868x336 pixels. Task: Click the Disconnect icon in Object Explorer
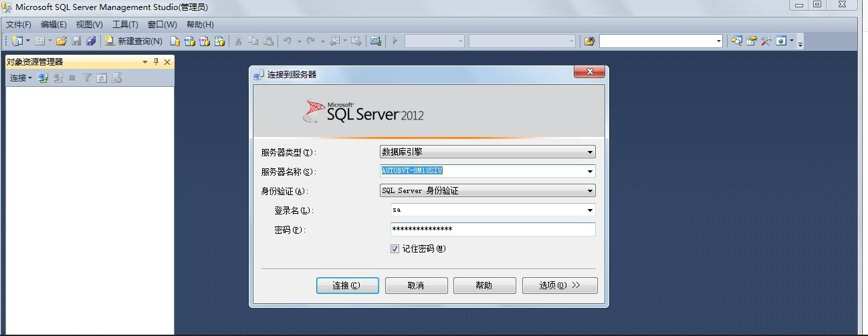click(58, 78)
